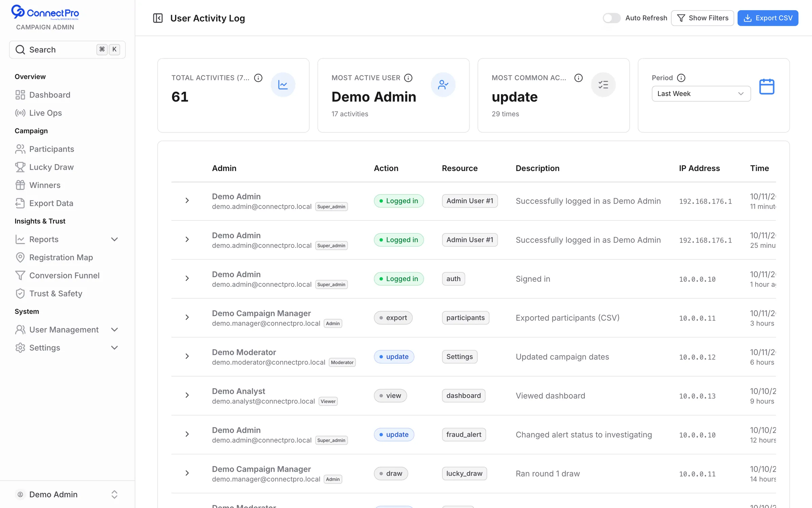The width and height of the screenshot is (812, 508).
Task: Go to Dashboard in the sidebar
Action: click(x=67, y=95)
